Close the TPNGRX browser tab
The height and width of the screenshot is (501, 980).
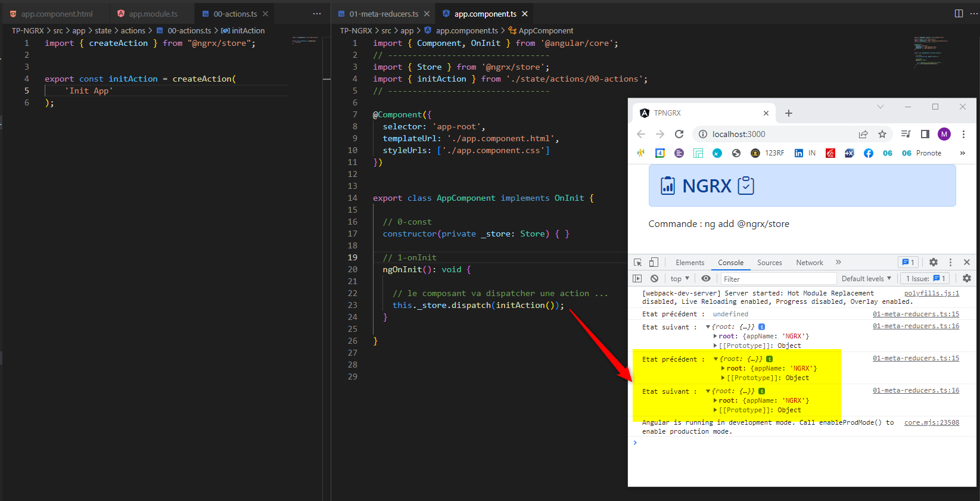766,113
